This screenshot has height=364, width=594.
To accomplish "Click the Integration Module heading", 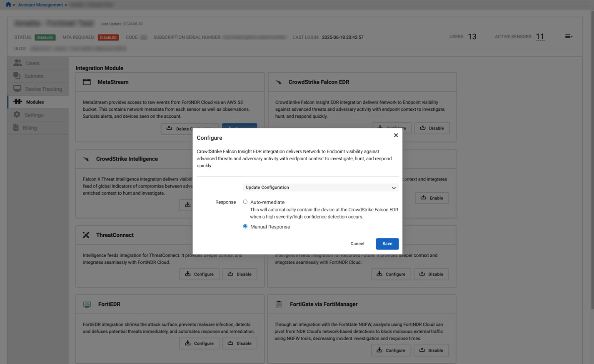I will pos(100,68).
